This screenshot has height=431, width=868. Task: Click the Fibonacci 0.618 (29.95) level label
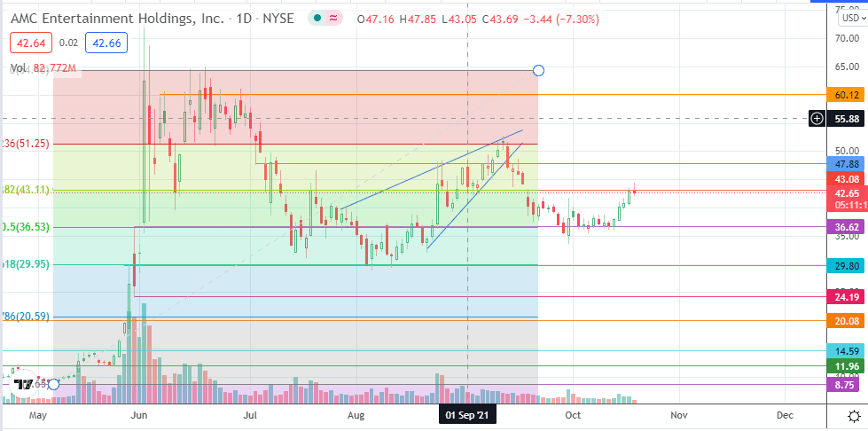pyautogui.click(x=25, y=265)
